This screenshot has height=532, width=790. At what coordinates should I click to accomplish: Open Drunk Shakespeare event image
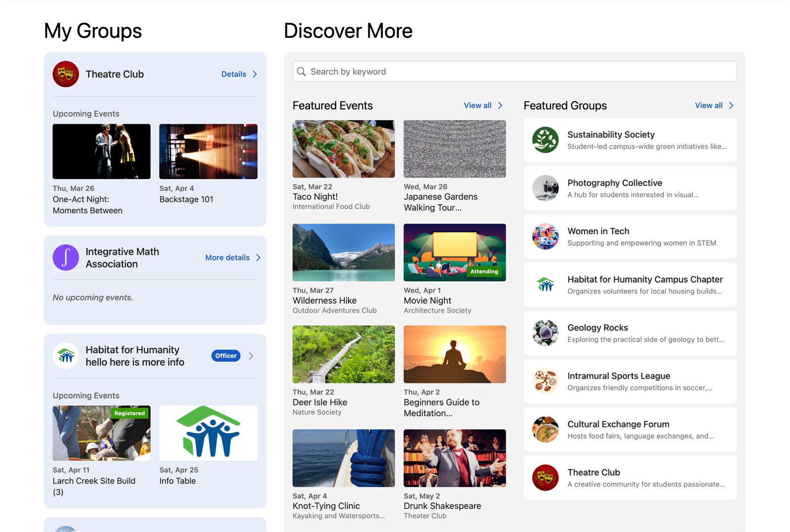455,458
